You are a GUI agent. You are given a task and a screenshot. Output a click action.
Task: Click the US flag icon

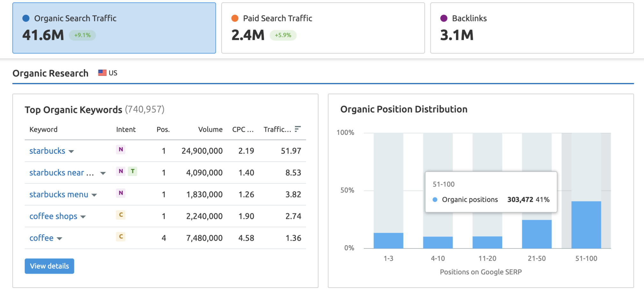coord(102,73)
